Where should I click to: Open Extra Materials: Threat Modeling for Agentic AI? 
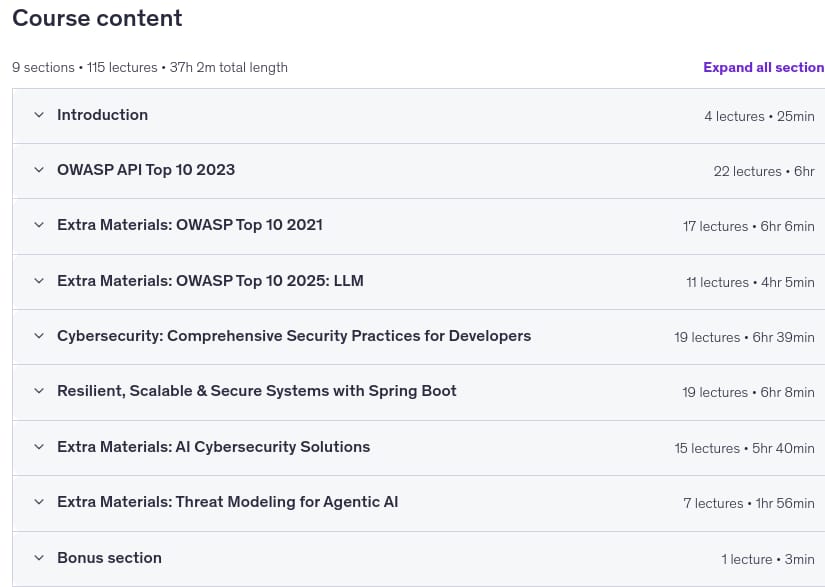pyautogui.click(x=227, y=502)
